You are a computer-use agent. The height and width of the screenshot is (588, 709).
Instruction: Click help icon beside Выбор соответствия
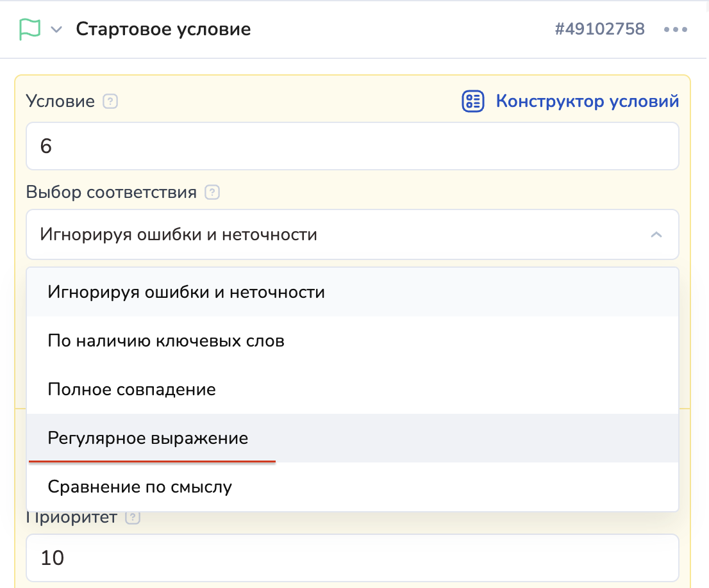pyautogui.click(x=212, y=192)
